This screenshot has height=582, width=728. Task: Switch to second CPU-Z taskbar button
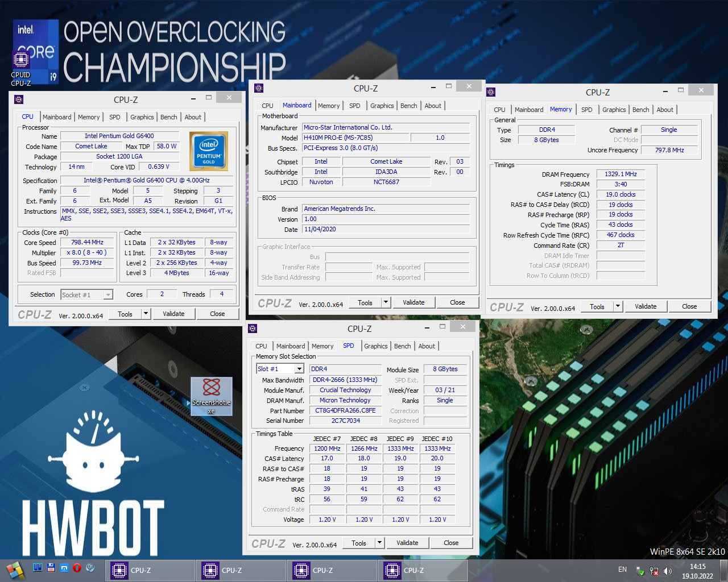tap(241, 570)
